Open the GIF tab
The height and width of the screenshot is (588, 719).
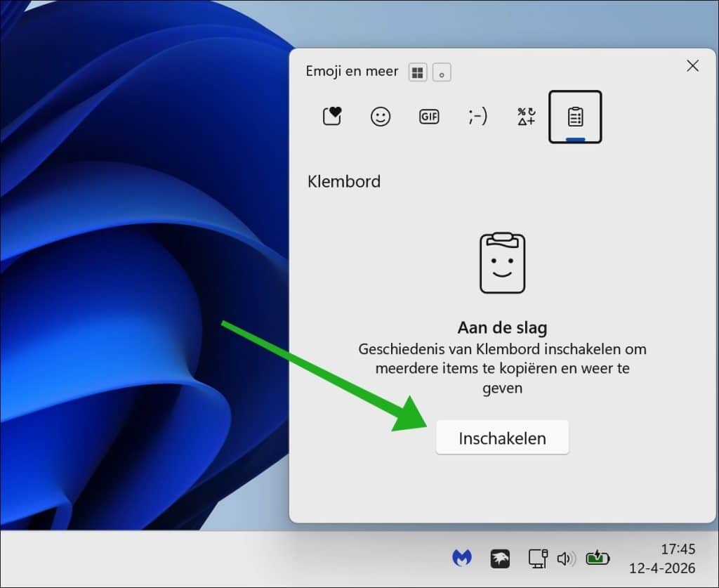(429, 117)
